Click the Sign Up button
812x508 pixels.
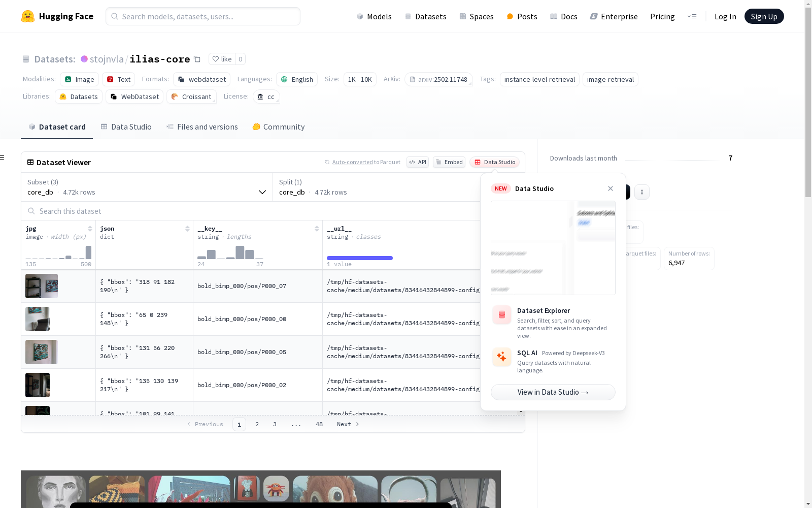[764, 16]
